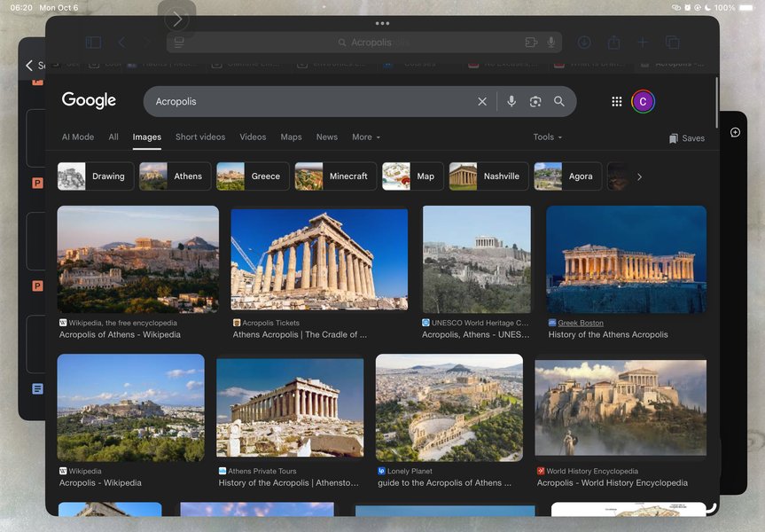Viewport: 765px width, 532px height.
Task: Expand the More search categories dropdown
Action: click(365, 137)
